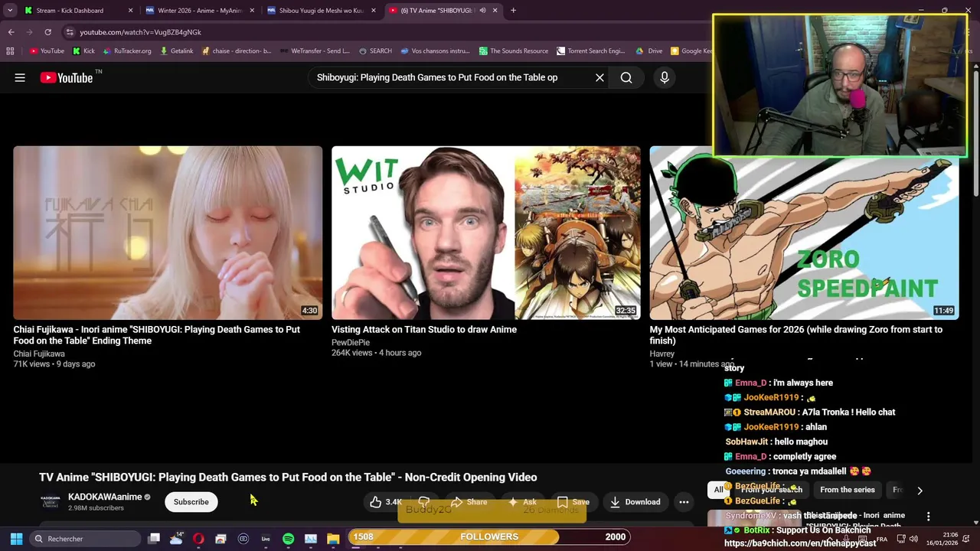Launch Opera from the taskbar

198,539
